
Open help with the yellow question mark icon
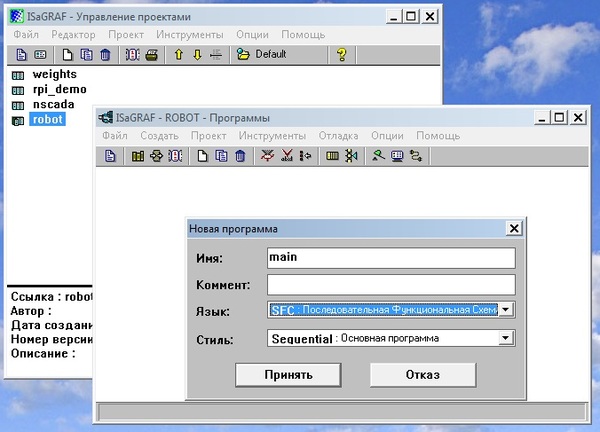[342, 55]
